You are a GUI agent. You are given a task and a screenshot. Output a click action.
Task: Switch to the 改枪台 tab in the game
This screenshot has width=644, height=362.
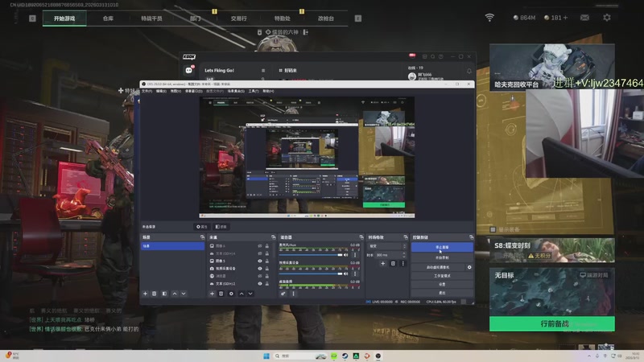point(326,19)
